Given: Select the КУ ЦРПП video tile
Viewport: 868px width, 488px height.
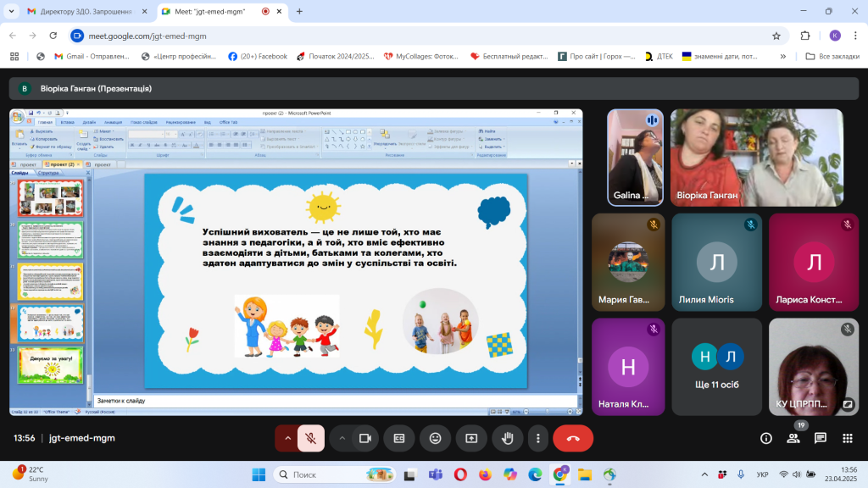Looking at the screenshot, I should 814,367.
